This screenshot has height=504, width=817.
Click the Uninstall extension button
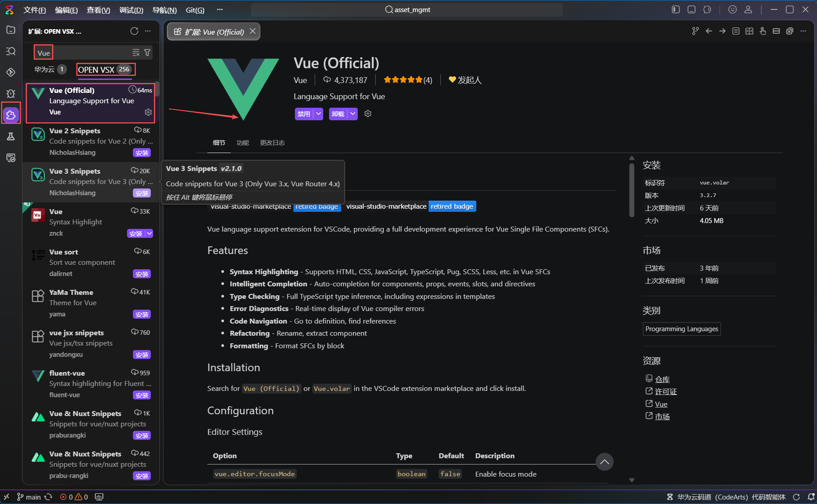pyautogui.click(x=338, y=114)
